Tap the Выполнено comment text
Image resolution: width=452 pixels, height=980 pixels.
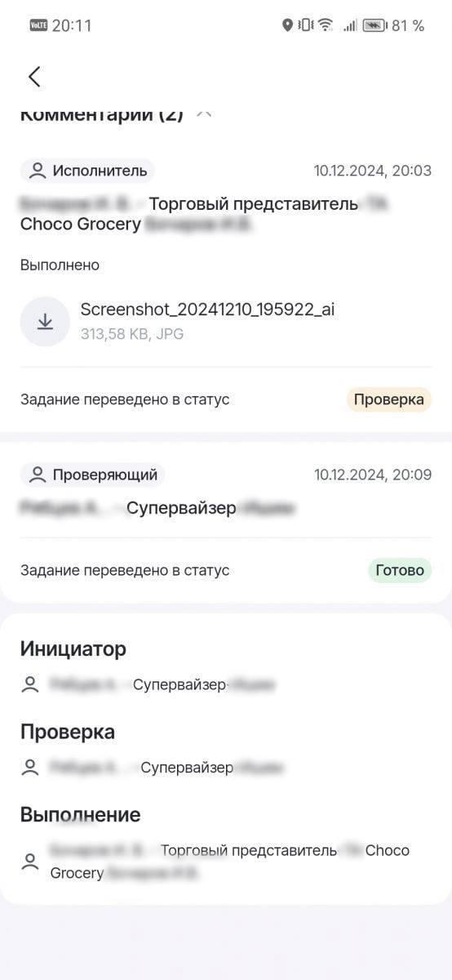click(x=60, y=265)
